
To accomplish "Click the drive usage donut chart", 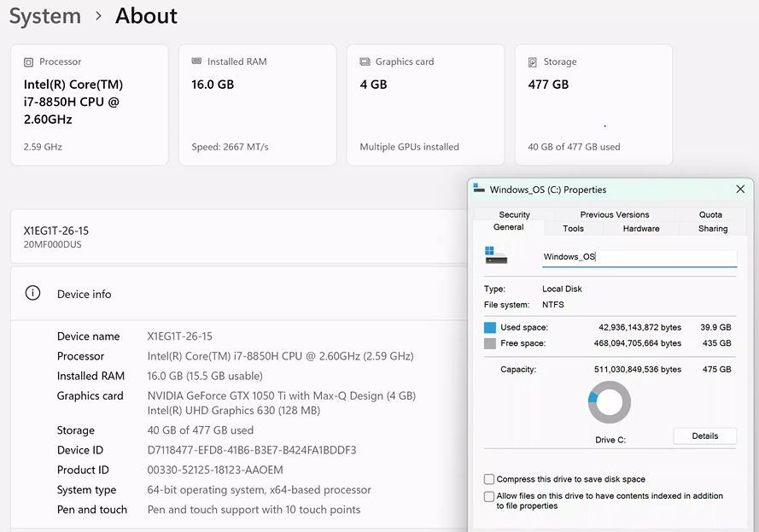I will pyautogui.click(x=610, y=402).
